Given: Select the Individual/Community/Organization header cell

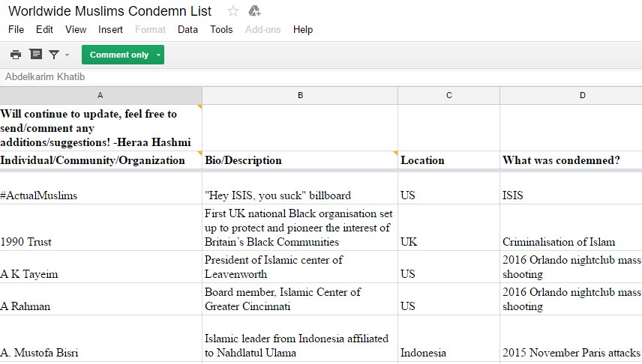Looking at the screenshot, I should [100, 160].
